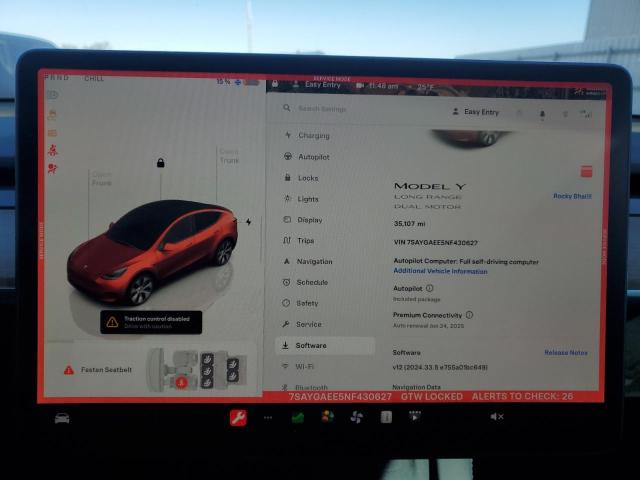640x480 pixels.
Task: Tap the Rocky Bhai!! vehicle name link
Action: pos(572,196)
